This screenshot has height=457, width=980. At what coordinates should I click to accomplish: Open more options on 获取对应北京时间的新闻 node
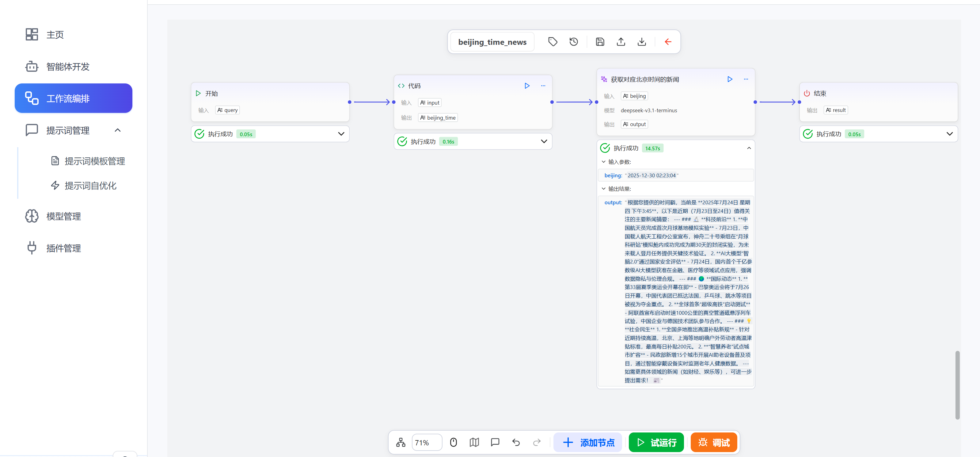[x=746, y=79]
